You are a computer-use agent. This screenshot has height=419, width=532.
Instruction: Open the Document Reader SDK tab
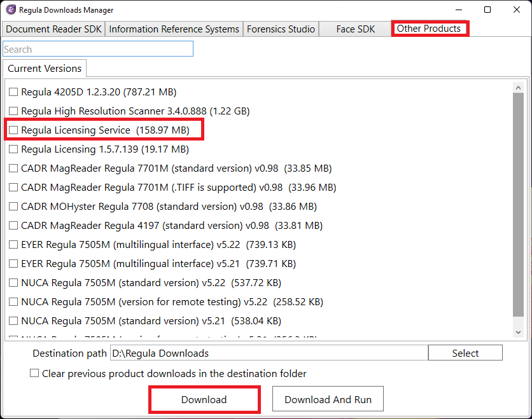(x=53, y=29)
